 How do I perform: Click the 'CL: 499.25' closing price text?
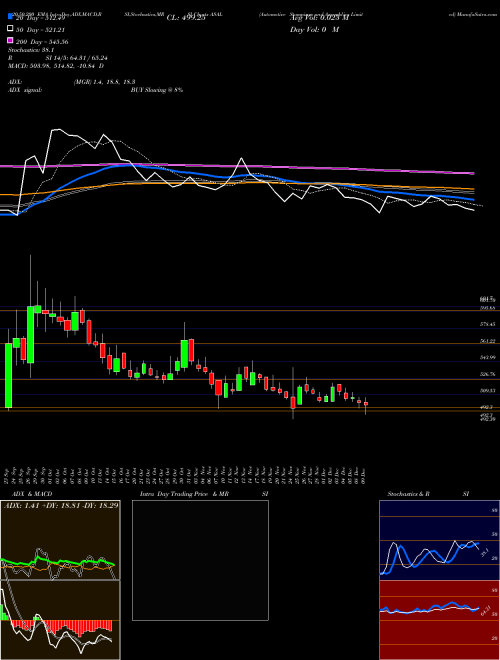click(x=186, y=18)
